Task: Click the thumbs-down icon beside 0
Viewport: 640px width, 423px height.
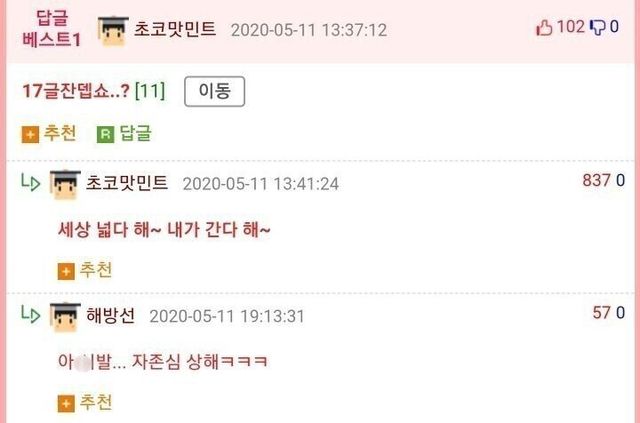Action: click(x=598, y=28)
